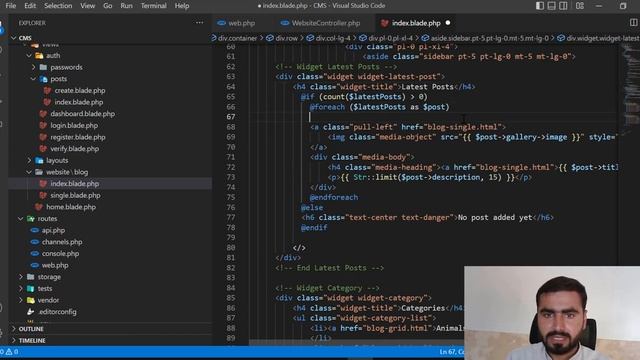The height and width of the screenshot is (360, 640).
Task: Click div.widget.widget-latest breadcrumb
Action: coord(602,38)
